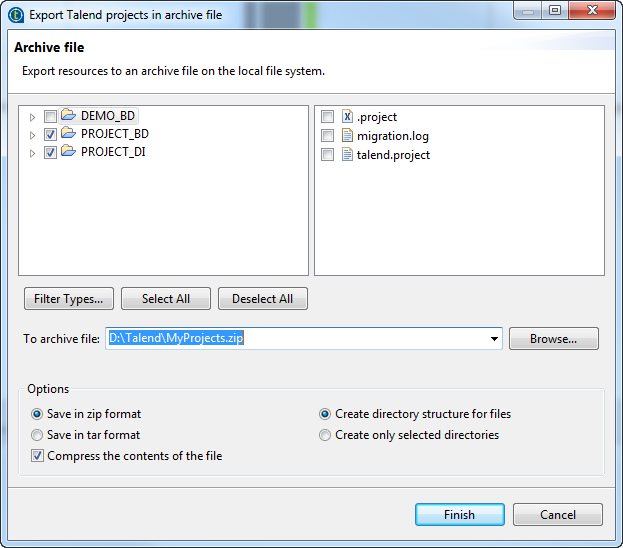623x548 pixels.
Task: Click the DEMO_BD folder icon
Action: click(x=68, y=116)
